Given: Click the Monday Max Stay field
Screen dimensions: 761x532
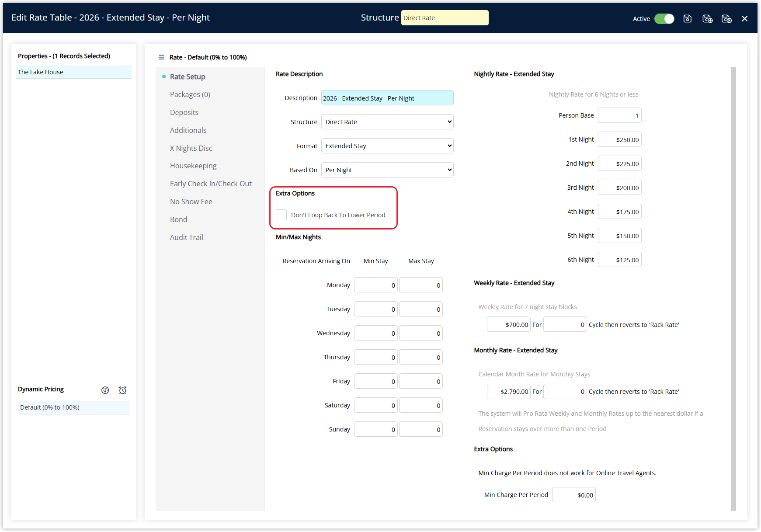Looking at the screenshot, I should (421, 285).
